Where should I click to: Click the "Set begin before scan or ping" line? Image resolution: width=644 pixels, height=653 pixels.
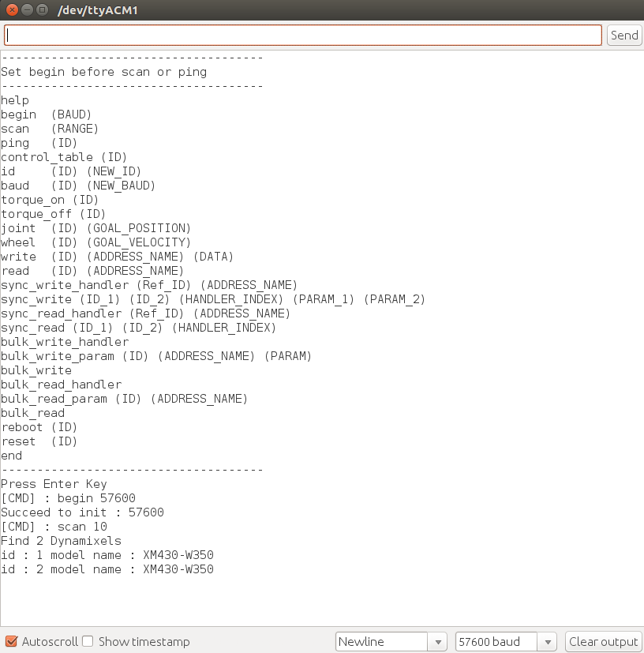point(103,72)
